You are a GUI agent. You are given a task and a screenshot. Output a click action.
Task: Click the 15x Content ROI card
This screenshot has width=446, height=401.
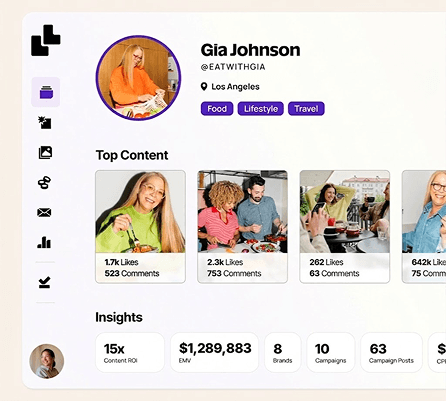130,352
